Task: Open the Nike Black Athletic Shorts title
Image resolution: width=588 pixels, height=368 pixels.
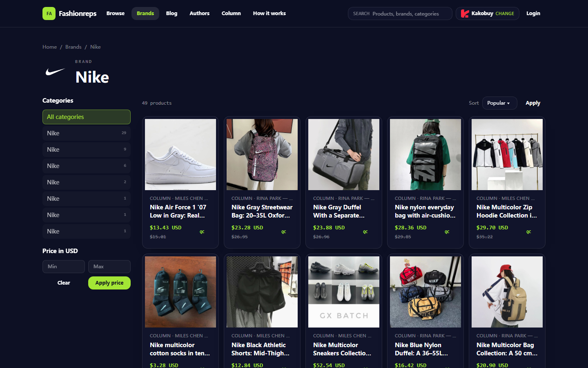Action: point(261,349)
